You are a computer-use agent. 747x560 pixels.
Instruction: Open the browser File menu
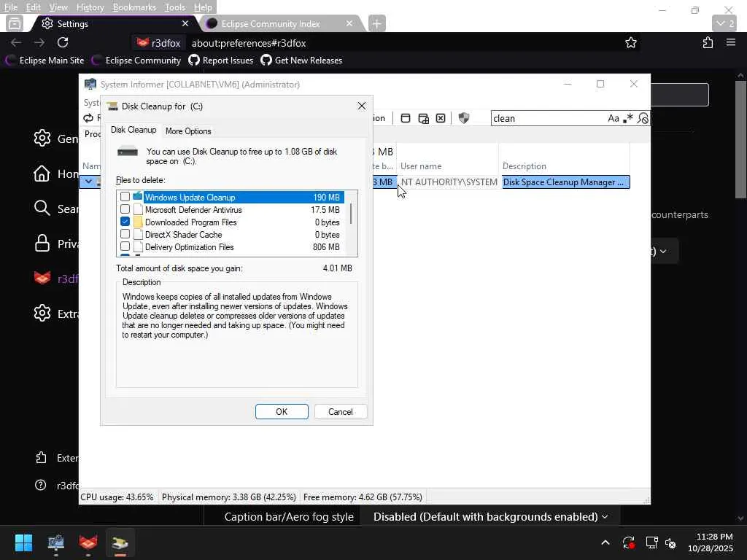(11, 7)
